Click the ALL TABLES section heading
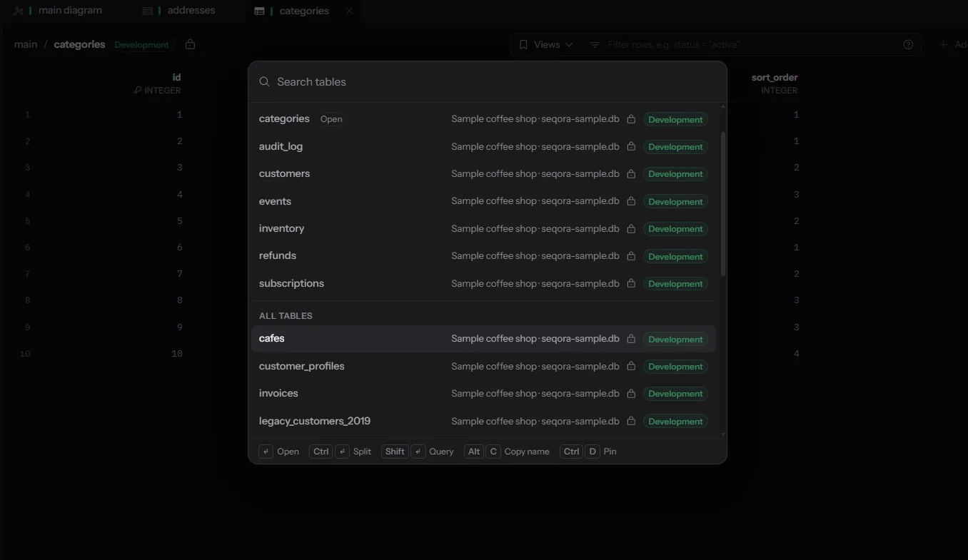This screenshot has width=968, height=560. click(x=286, y=315)
